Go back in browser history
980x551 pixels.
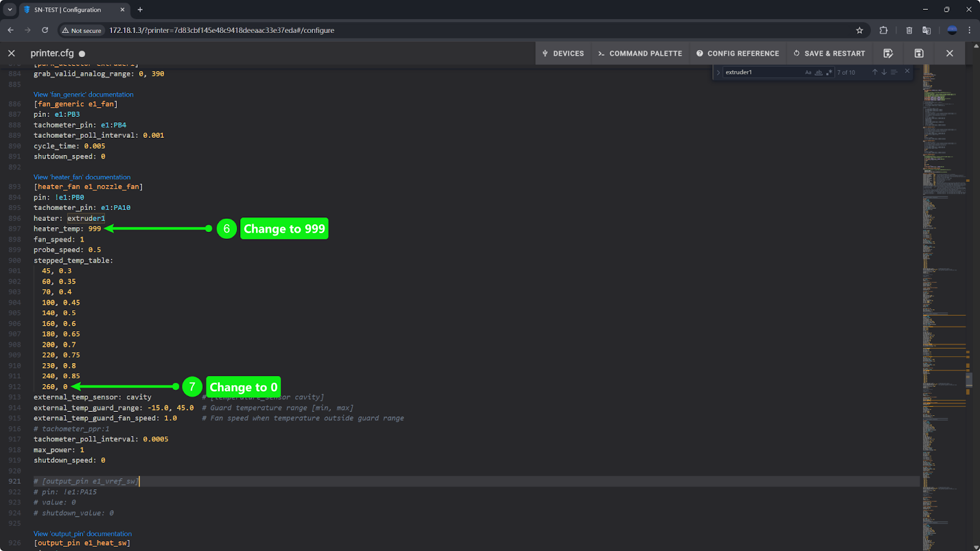click(10, 30)
